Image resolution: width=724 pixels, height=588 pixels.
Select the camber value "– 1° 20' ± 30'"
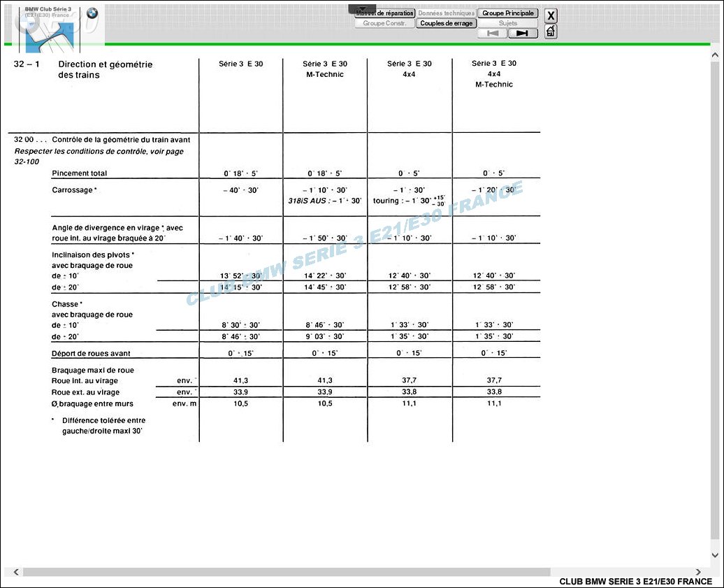click(x=493, y=190)
